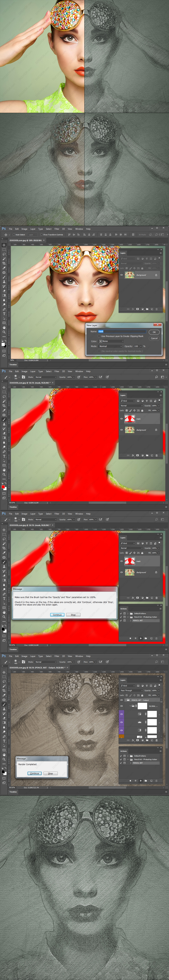
Task: Select Type tool in dialog-free red mask screenshot
Action: [x=4, y=456]
